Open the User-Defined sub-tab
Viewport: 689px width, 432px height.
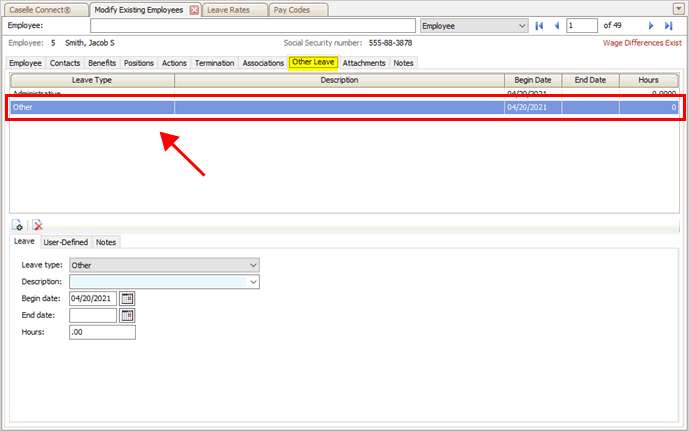(x=66, y=242)
